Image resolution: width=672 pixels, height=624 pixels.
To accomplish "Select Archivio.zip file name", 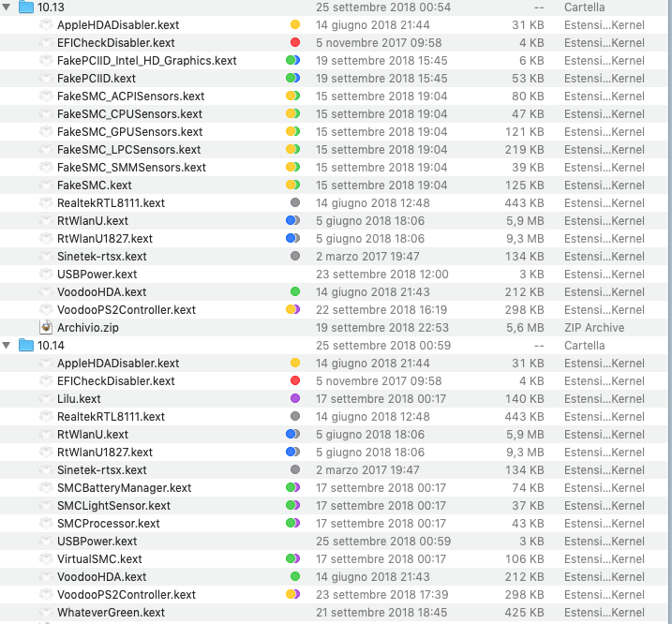I will 88,328.
